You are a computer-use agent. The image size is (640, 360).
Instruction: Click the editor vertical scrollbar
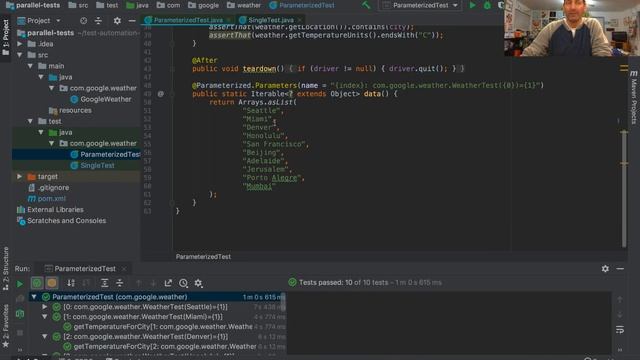[624, 188]
